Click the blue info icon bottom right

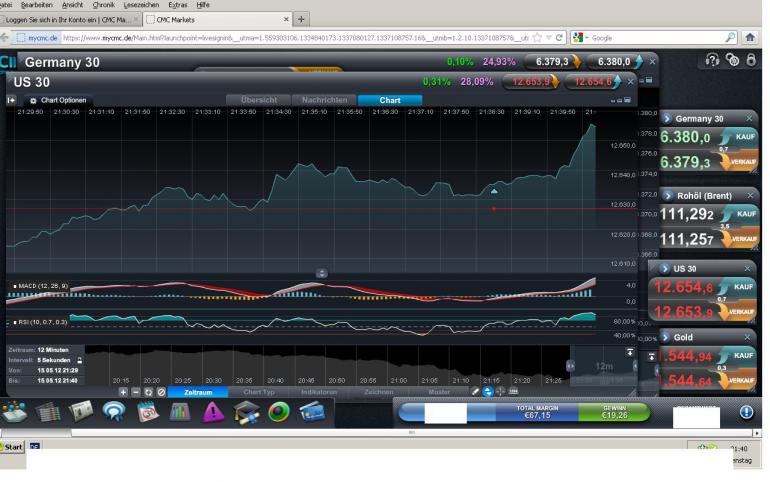pos(746,412)
